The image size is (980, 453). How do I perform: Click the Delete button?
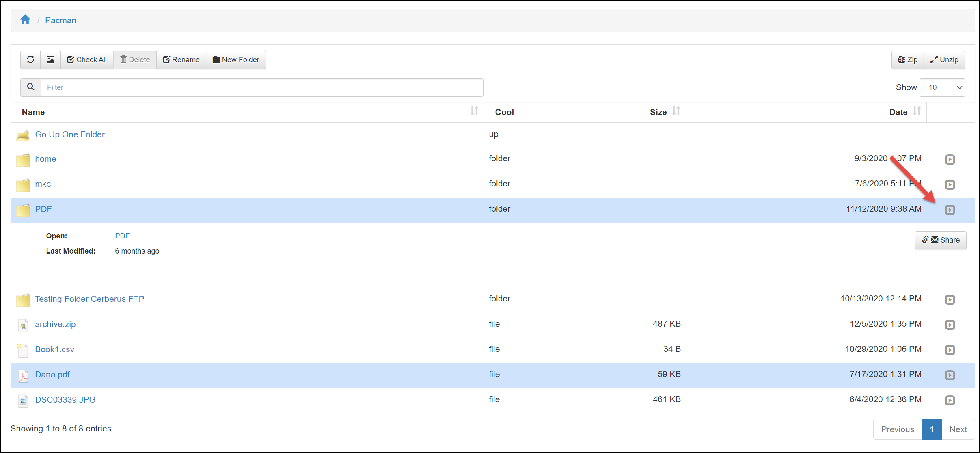[x=135, y=60]
